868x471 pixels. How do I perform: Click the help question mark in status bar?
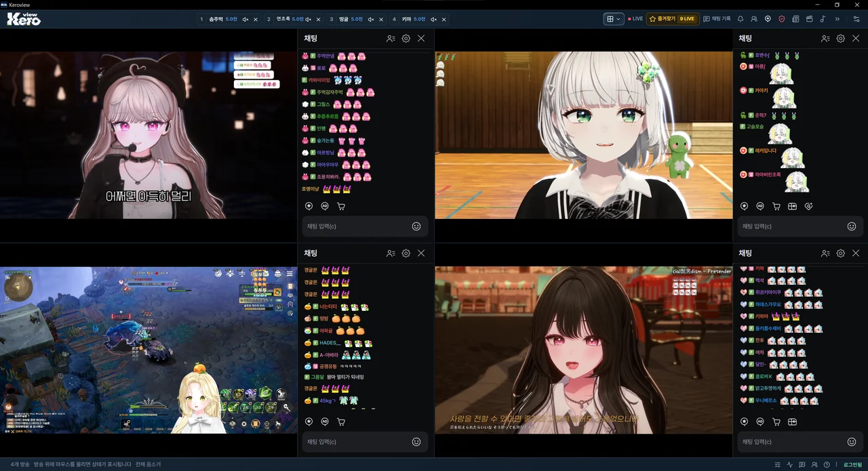point(827,465)
